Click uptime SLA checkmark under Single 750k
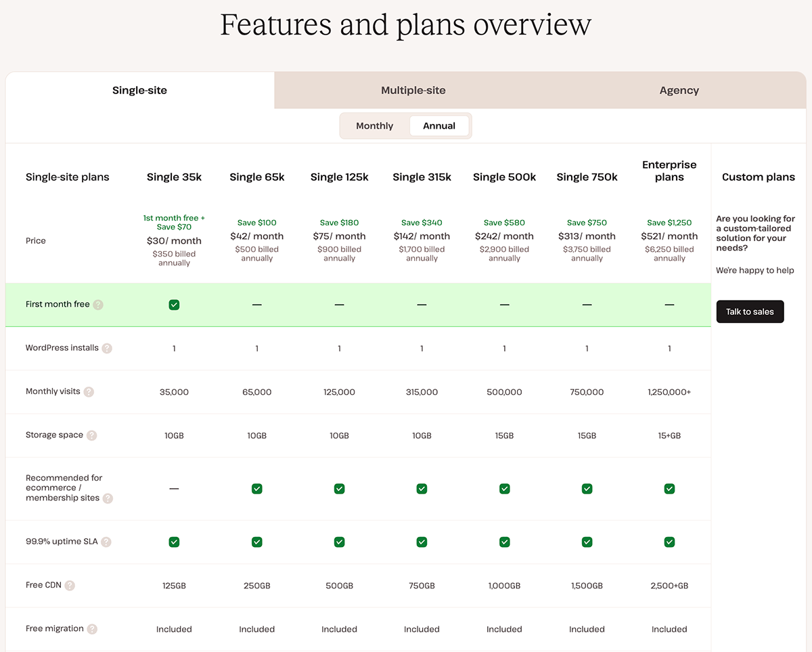This screenshot has width=812, height=652. coord(587,542)
